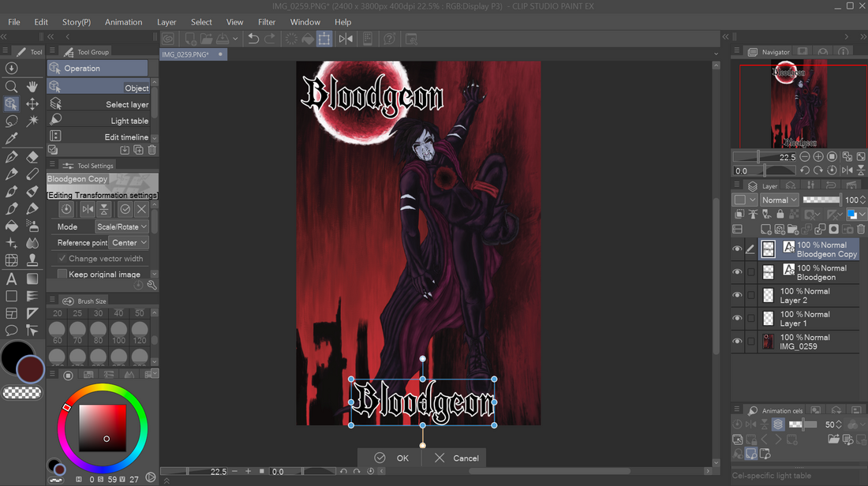Toggle lock checkbox beside Bloodgeon layer

coord(751,271)
